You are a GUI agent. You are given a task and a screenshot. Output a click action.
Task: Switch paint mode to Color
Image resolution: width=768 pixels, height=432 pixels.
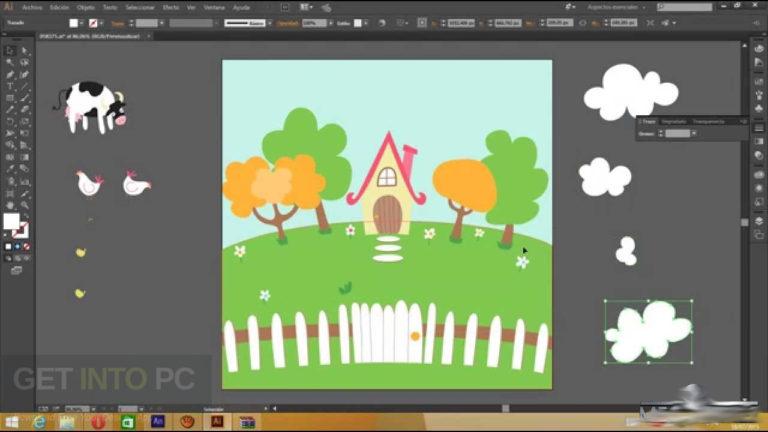pyautogui.click(x=8, y=247)
